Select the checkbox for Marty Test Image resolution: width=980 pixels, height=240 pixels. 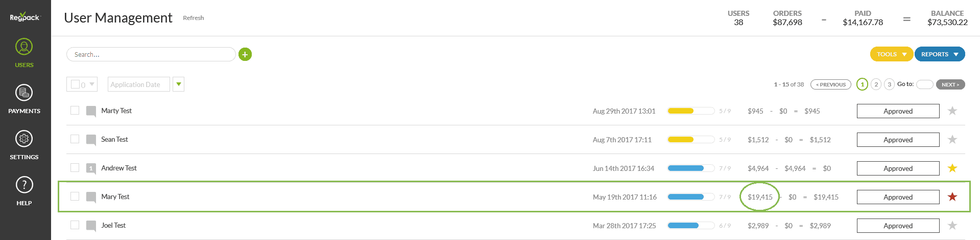(75, 111)
